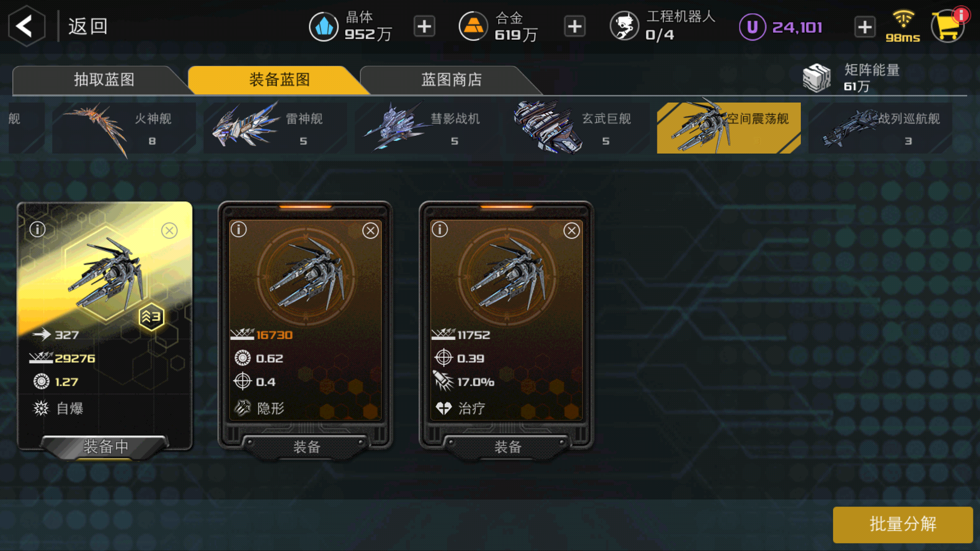Viewport: 980px width, 551px height.
Task: Show info for the 治疗 blueprint card
Action: click(440, 230)
